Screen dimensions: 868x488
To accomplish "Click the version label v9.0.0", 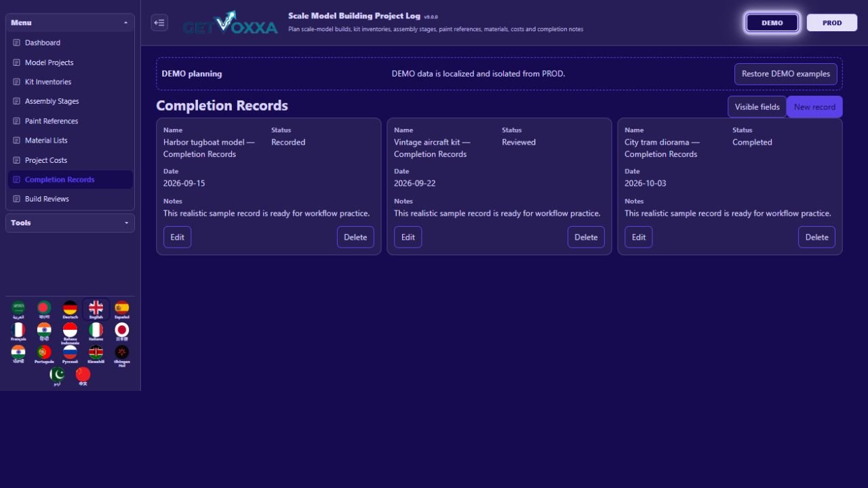I will click(431, 17).
